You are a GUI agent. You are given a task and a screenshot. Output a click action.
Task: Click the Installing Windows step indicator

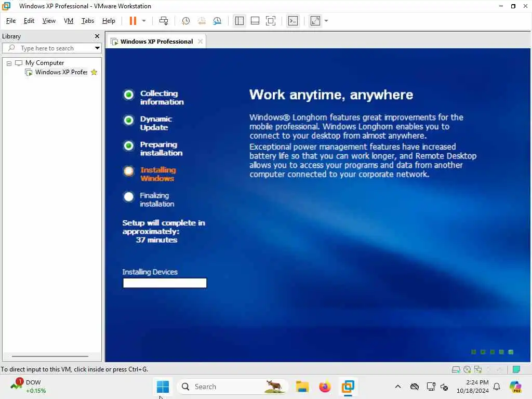click(129, 171)
